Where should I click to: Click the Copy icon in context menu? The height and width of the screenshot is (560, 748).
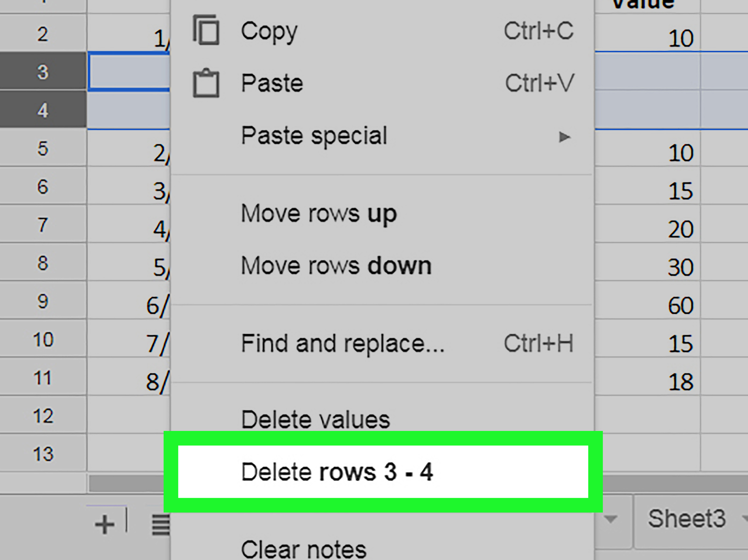click(x=206, y=30)
